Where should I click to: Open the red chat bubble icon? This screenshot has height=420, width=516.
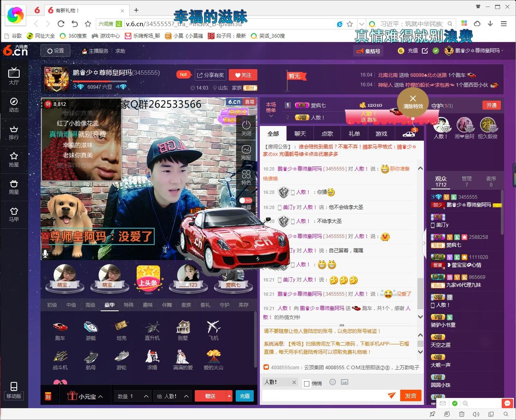tap(507, 403)
